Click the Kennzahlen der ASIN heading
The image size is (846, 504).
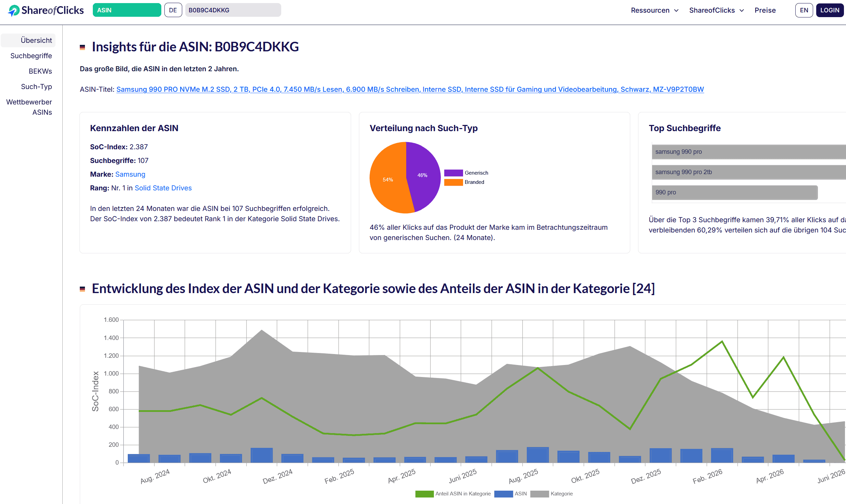point(134,128)
